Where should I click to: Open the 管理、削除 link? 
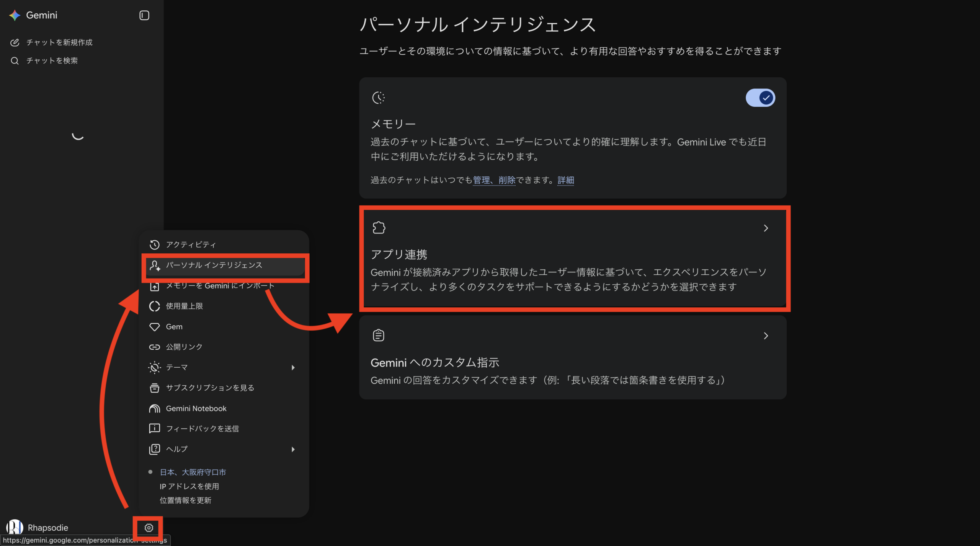(494, 180)
